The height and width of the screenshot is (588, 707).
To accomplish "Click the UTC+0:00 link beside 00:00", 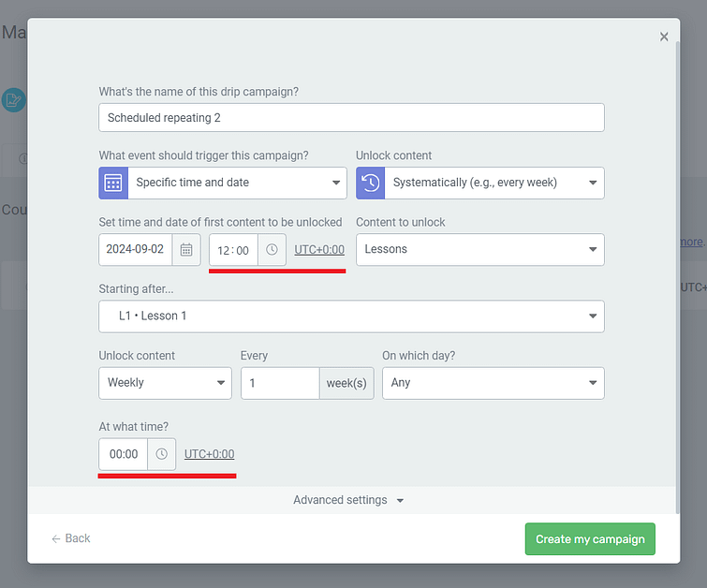I will click(x=209, y=454).
